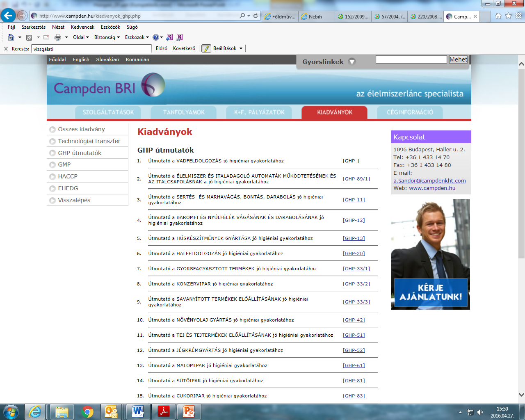Click the Print icon
The image size is (525, 420).
[x=58, y=37]
